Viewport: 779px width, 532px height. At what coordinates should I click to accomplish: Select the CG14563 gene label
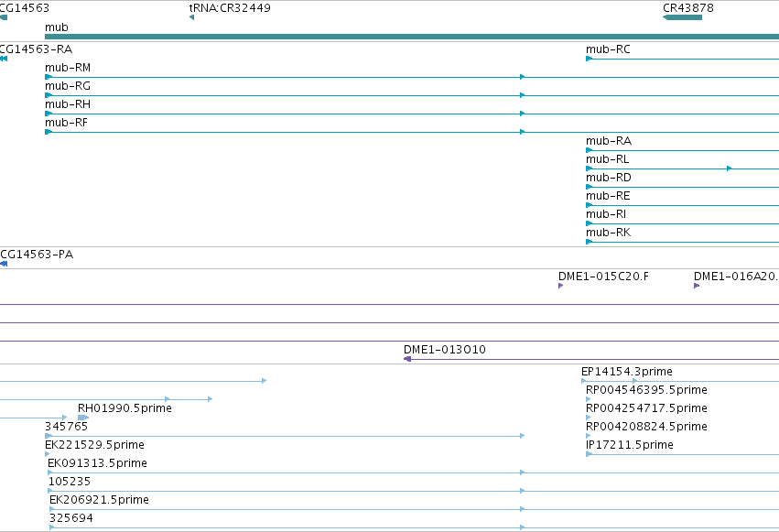(24, 8)
